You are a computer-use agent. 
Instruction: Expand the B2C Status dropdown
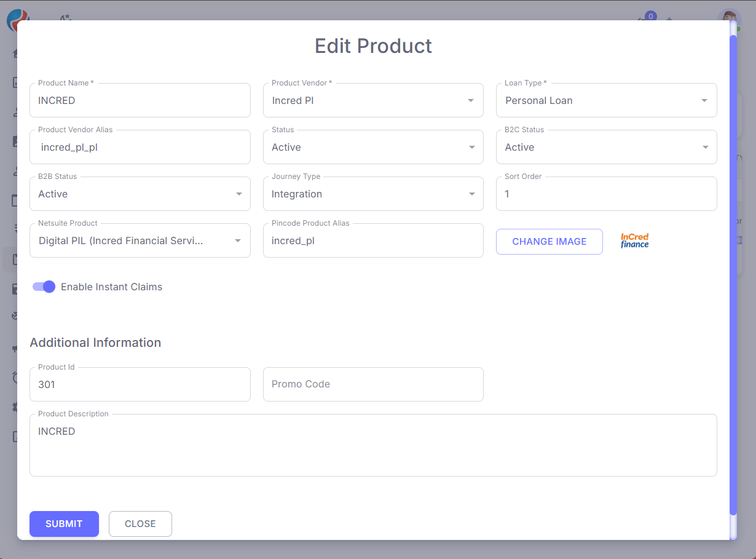click(606, 147)
